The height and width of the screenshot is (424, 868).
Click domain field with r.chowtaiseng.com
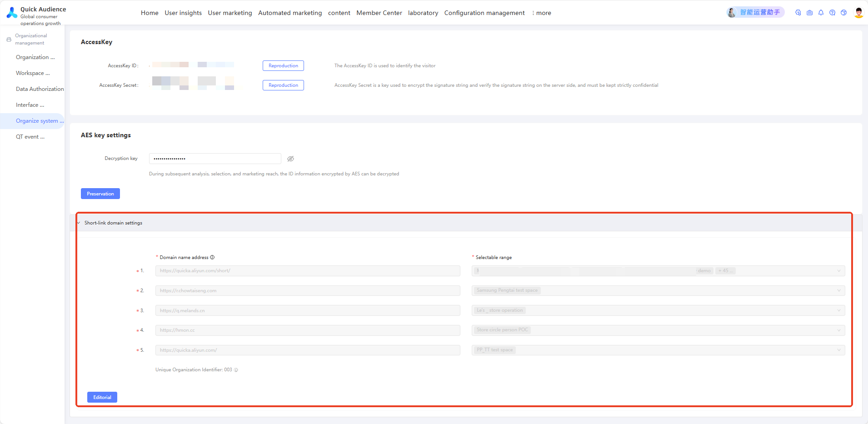tap(308, 291)
